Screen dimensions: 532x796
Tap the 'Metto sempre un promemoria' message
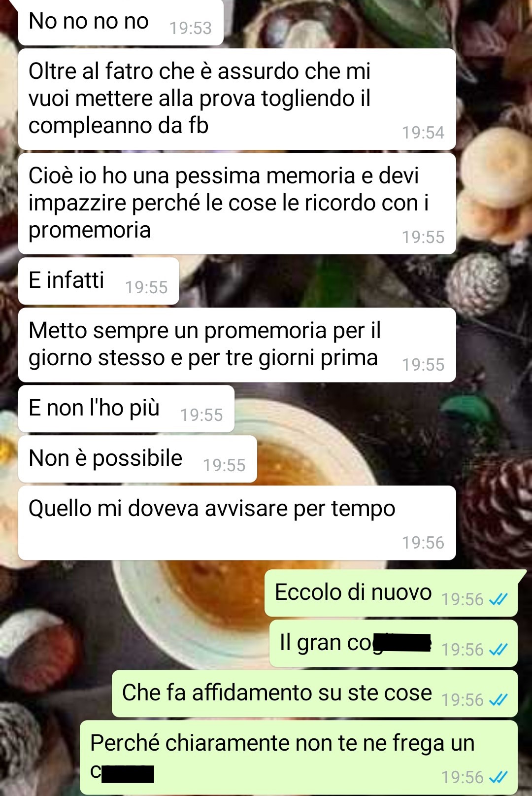coord(237,345)
